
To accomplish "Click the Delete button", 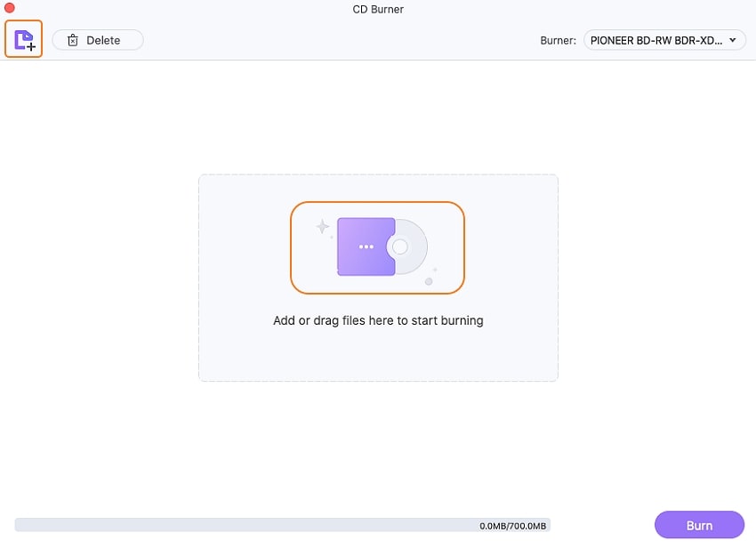I will (98, 40).
